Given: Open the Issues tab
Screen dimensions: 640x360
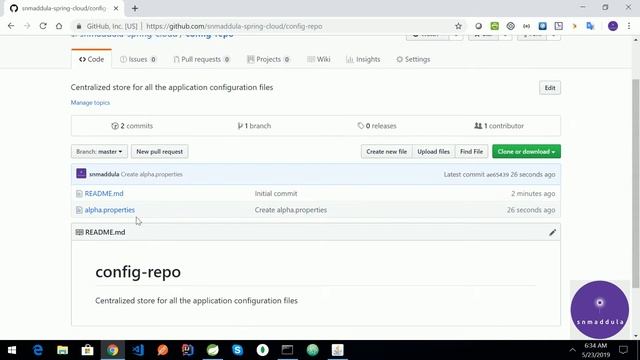Looking at the screenshot, I should point(138,59).
